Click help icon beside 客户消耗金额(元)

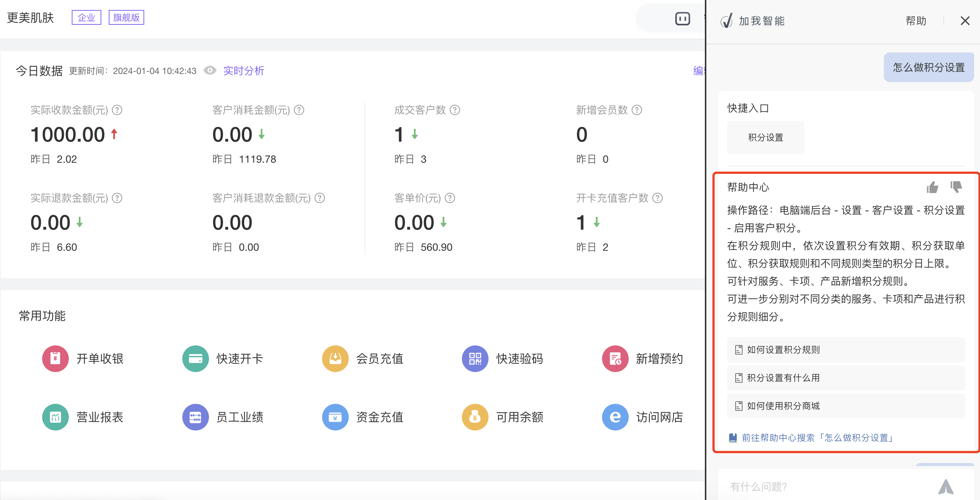(x=299, y=110)
